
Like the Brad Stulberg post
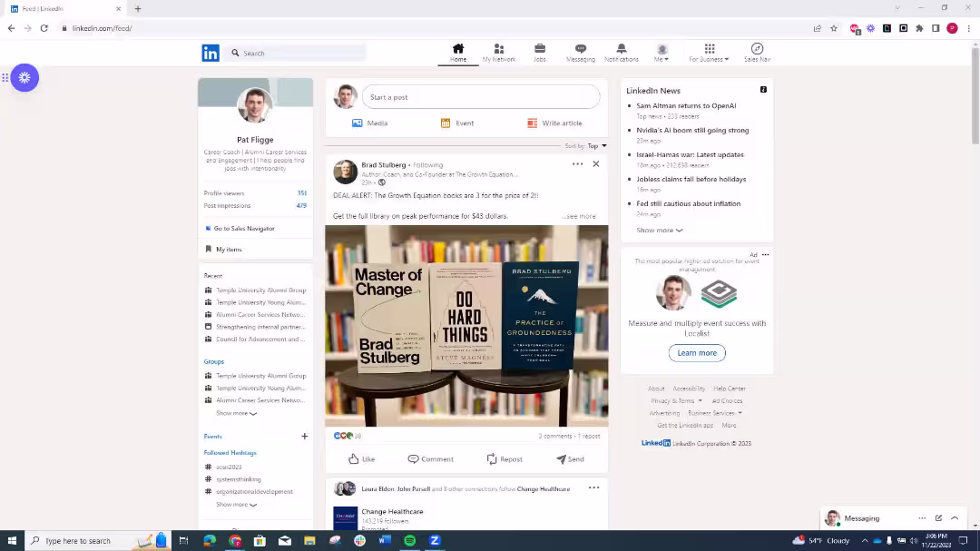pos(361,459)
